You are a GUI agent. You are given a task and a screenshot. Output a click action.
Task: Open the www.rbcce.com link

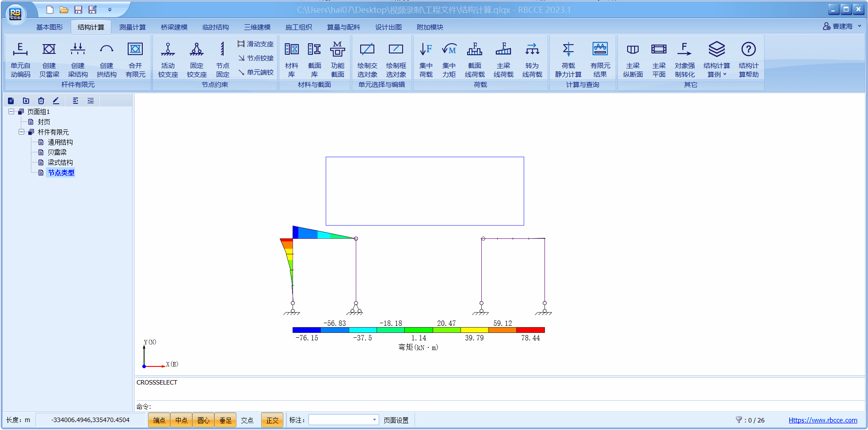pyautogui.click(x=822, y=420)
